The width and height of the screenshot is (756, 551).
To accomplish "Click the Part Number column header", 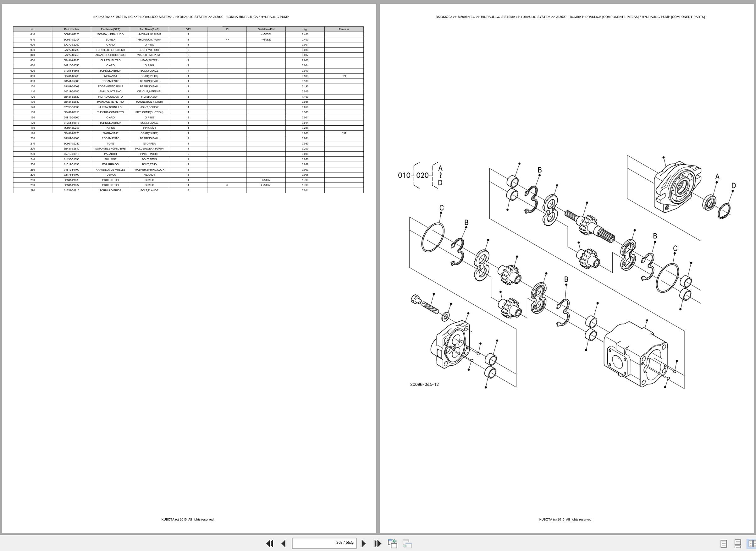I will click(x=71, y=29).
